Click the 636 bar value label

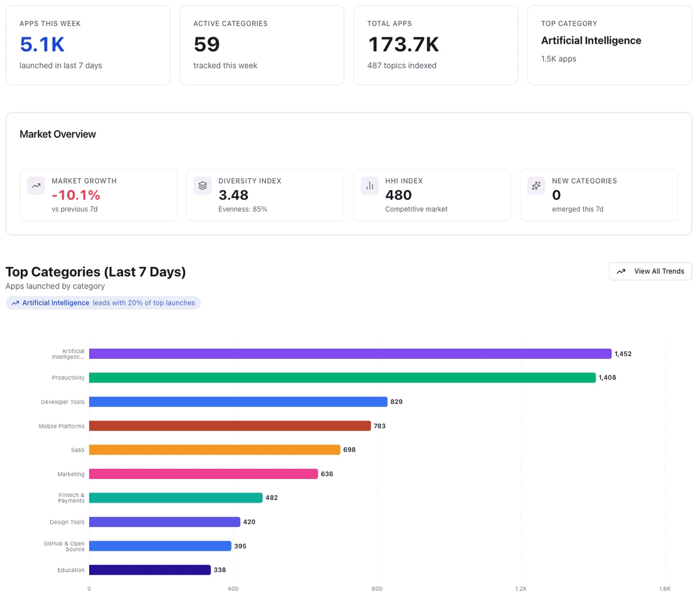click(x=327, y=474)
